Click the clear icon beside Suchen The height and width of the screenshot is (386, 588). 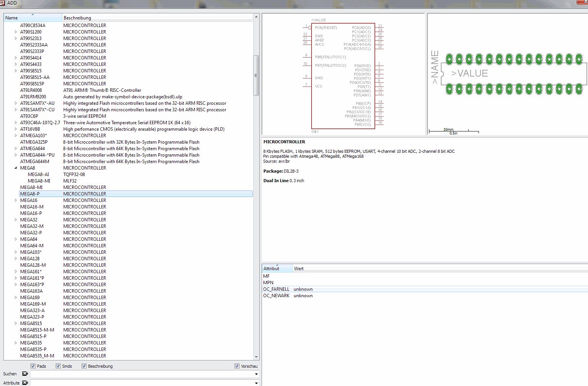click(x=25, y=374)
